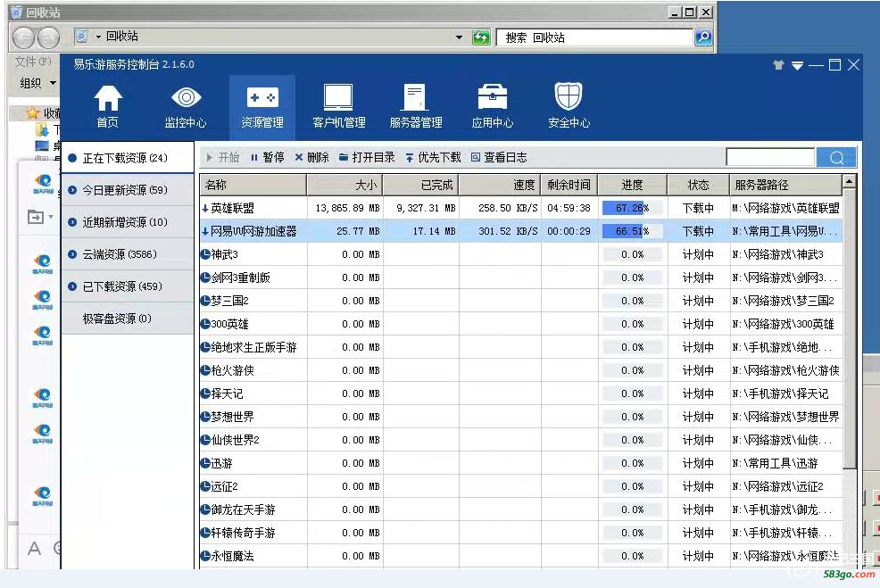Viewport: 880px width, 588px height.
Task: Sort table by 名称 column
Action: tap(253, 185)
